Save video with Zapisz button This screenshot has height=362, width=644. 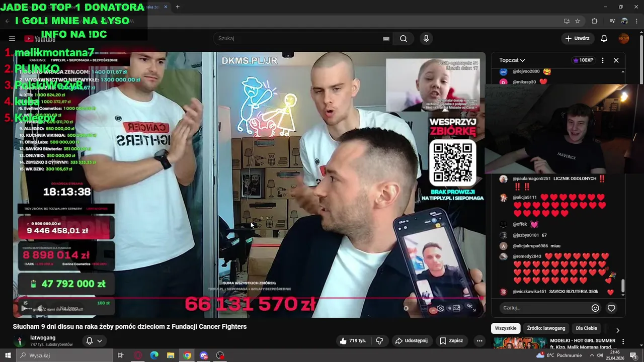click(451, 340)
